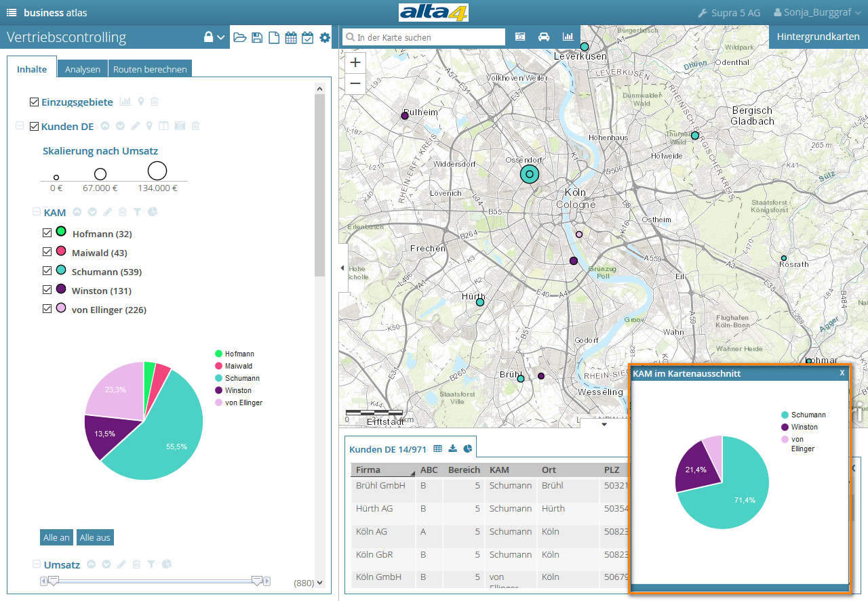Open the KAM filter icon

(x=137, y=212)
